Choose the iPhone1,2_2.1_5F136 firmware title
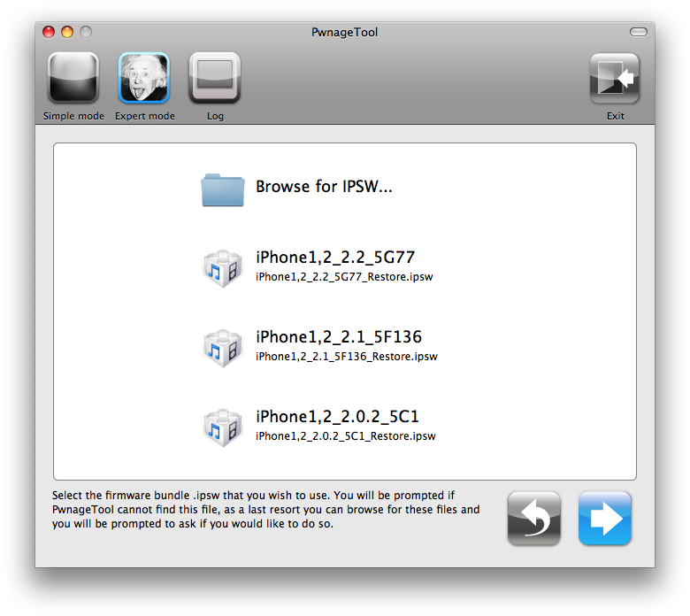The image size is (690, 616). point(339,337)
